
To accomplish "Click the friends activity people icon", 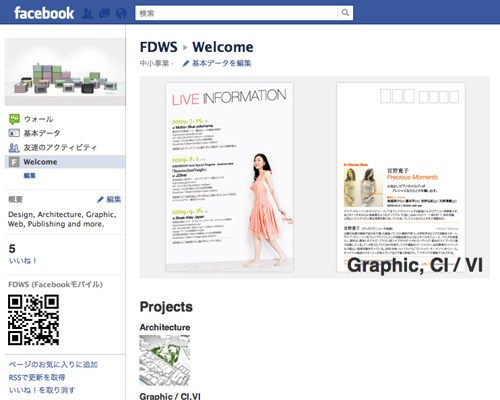I will point(14,147).
